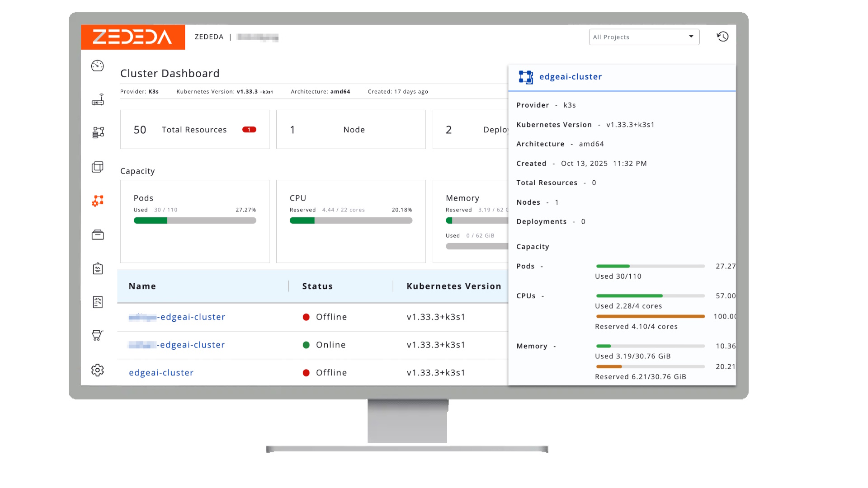Screen dimensions: 868x488
Task: Click the edge nodes router sidebar icon
Action: 98,100
